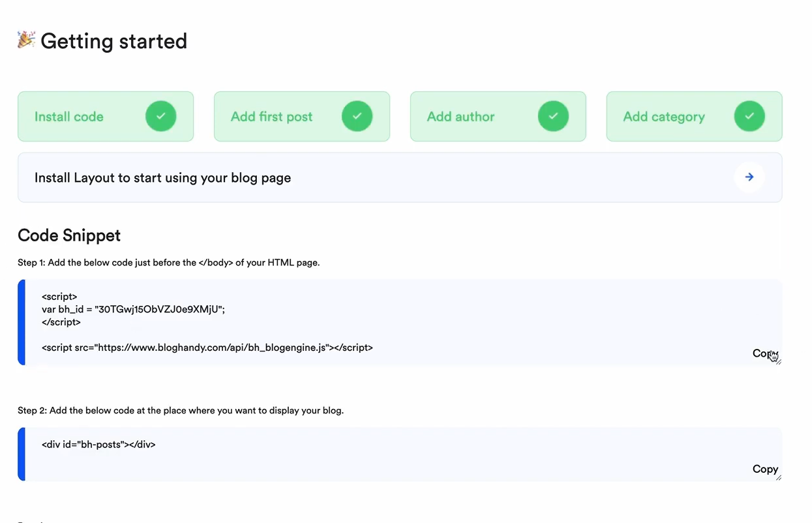Click the resize handle of Step 2 code box
Viewport: 812px width, 523px height.
779,477
